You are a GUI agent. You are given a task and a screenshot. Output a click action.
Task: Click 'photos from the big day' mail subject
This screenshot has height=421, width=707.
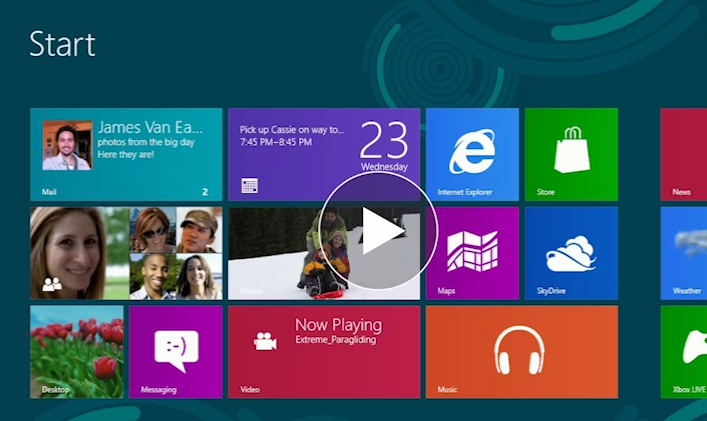point(146,142)
